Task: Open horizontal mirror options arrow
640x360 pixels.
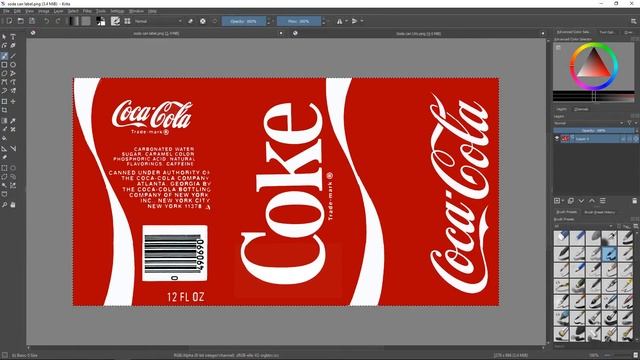Action: [346, 21]
